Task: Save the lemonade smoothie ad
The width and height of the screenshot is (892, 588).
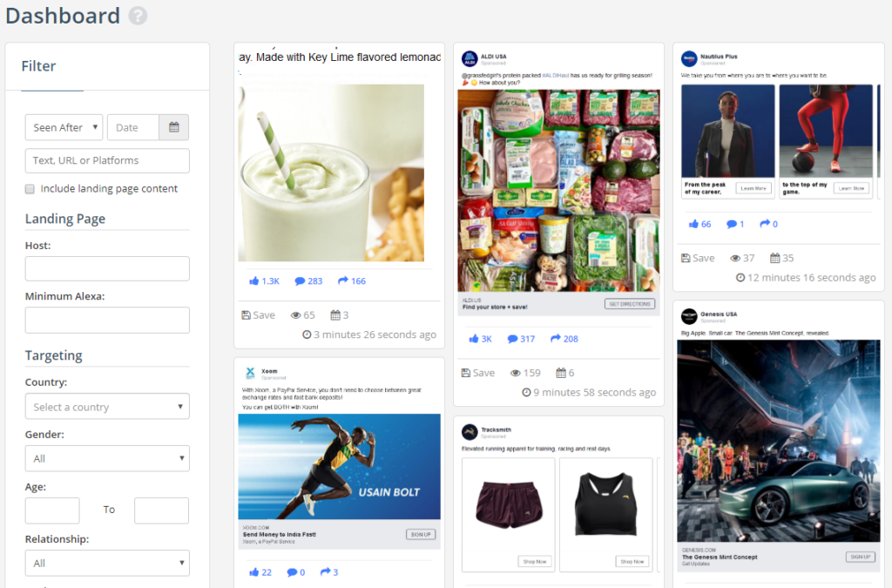Action: coord(259,314)
